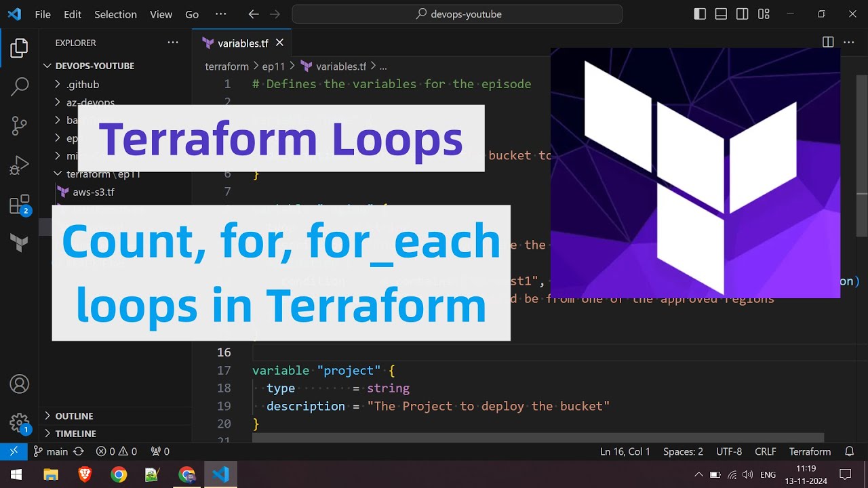This screenshot has height=488, width=868.
Task: Show hidden system tray icons chevron
Action: pos(699,474)
